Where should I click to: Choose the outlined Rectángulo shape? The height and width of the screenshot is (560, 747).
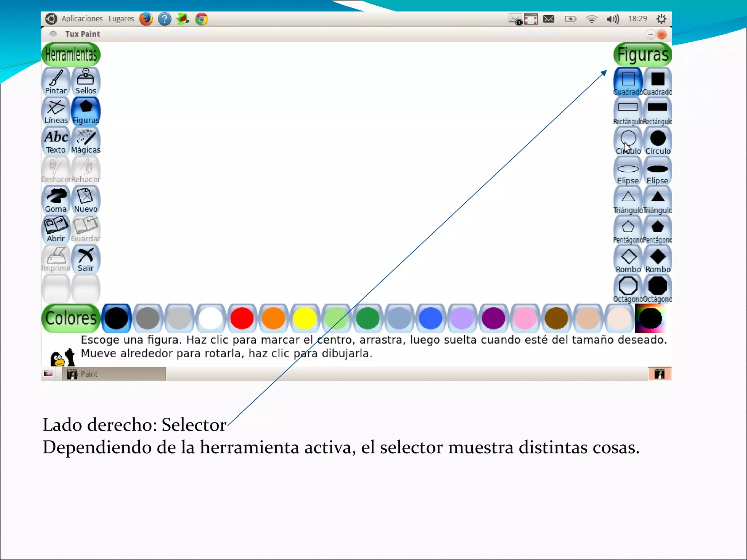pyautogui.click(x=628, y=112)
